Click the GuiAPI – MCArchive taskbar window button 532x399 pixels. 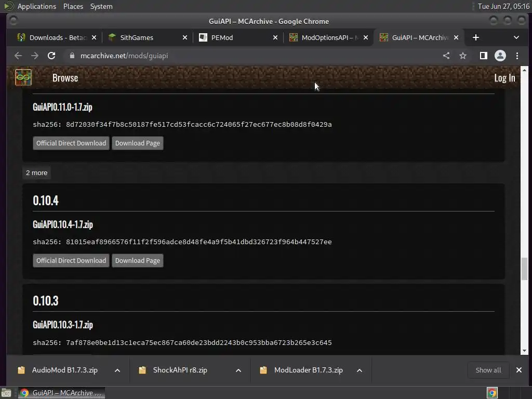click(61, 393)
